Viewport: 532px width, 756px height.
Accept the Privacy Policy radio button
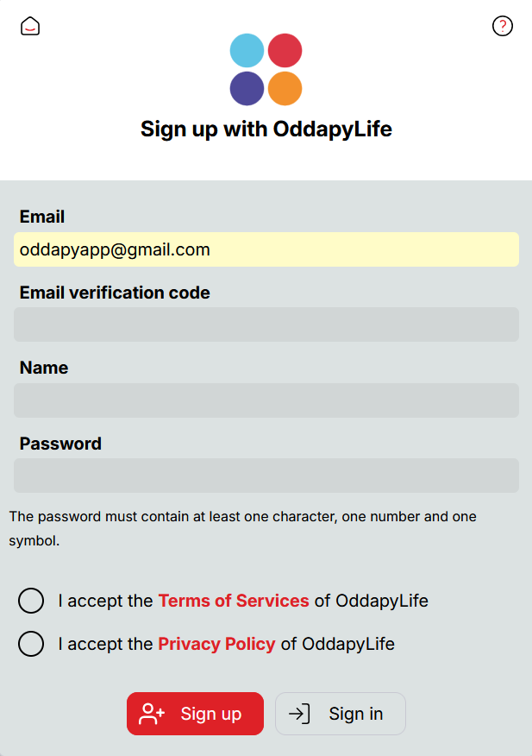click(31, 644)
